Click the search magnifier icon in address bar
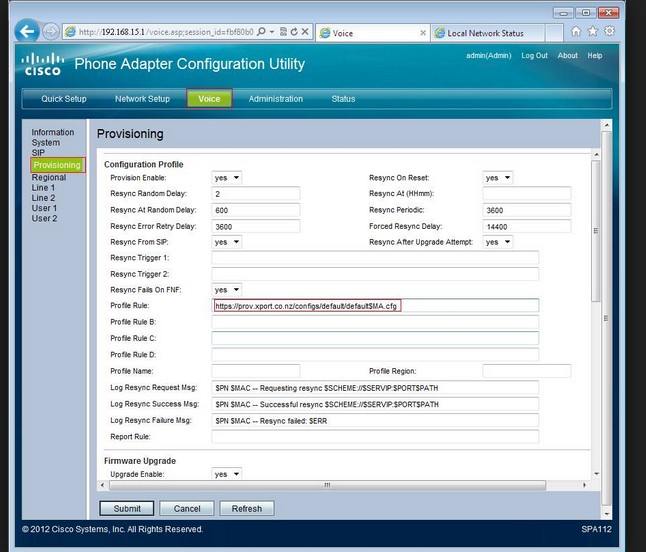 [x=261, y=32]
